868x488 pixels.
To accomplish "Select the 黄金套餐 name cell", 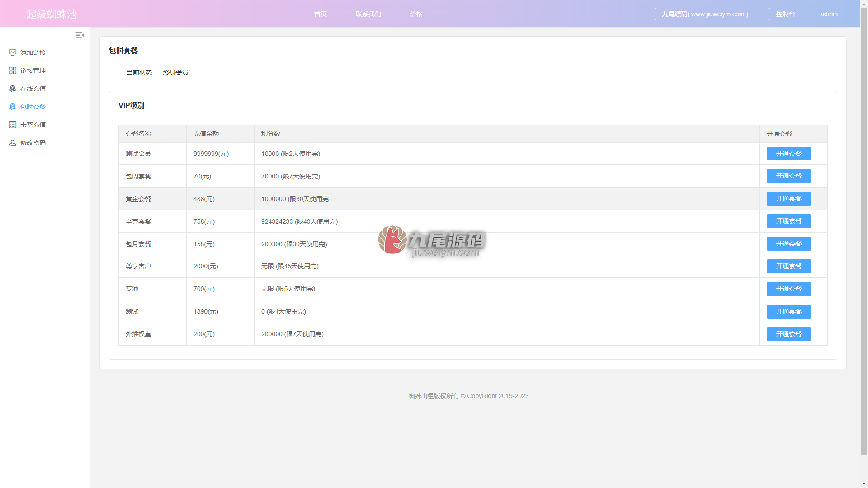I will 152,199.
